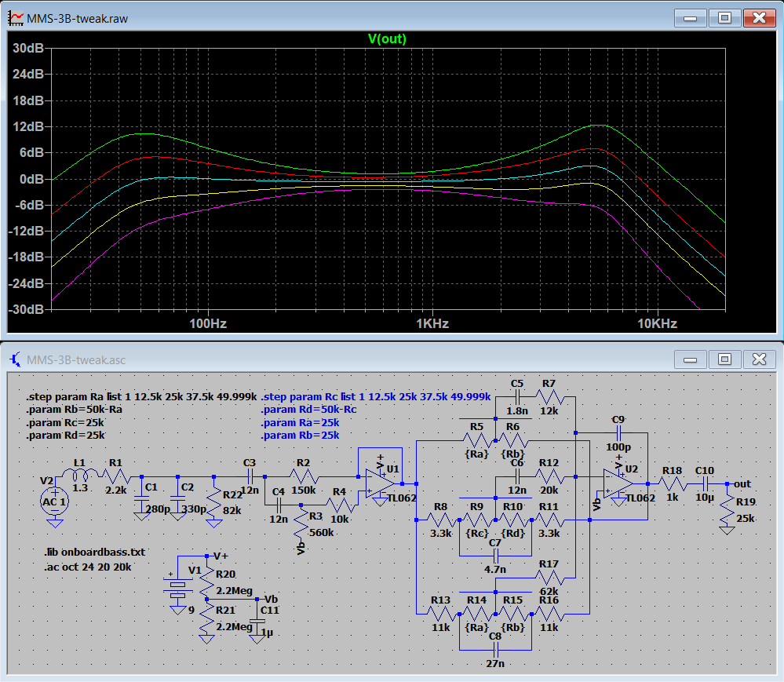Click the schematic window icon beside MMS-3B-tweak.asc
Viewport: 784px width, 682px height.
(16, 359)
